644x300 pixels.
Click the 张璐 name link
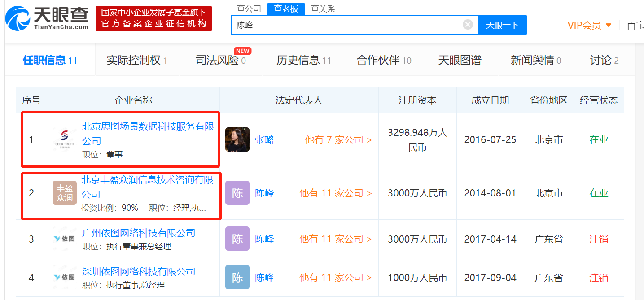[x=264, y=140]
